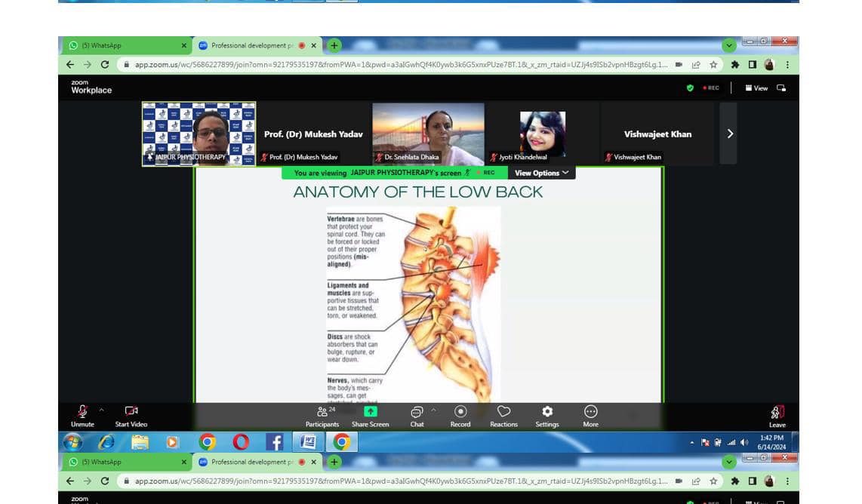Open Microsoft Word from the taskbar

coord(308,442)
